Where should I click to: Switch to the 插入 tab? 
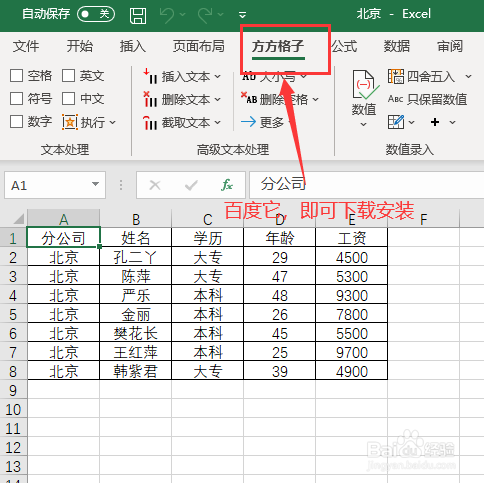(x=133, y=46)
